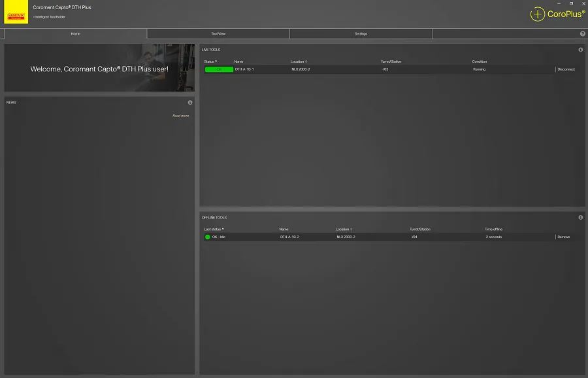Image resolution: width=588 pixels, height=378 pixels.
Task: Select the DTH-A-18-1 name in Live Tools
Action: 244,69
